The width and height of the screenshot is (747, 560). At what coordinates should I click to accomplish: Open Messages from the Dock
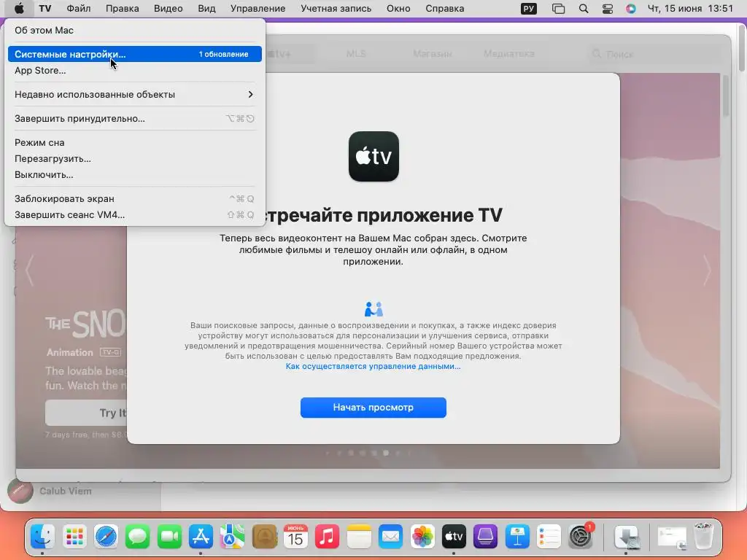138,537
